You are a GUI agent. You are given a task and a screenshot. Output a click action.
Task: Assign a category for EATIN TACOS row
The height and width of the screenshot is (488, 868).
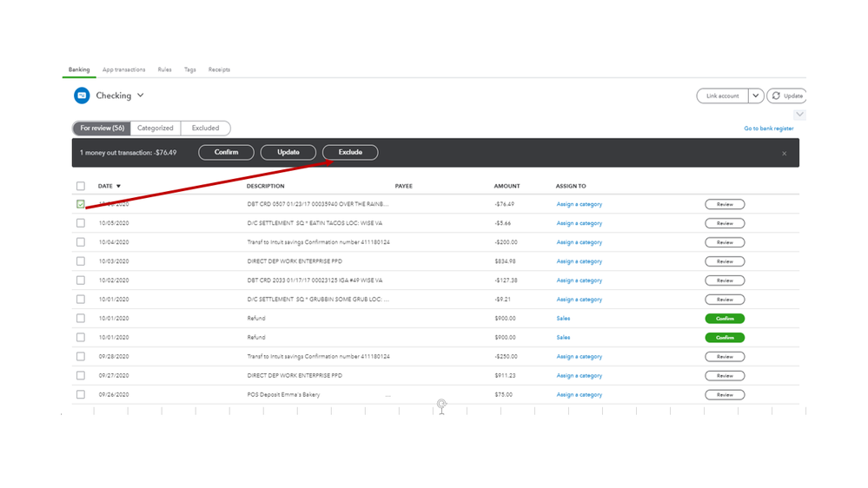click(x=579, y=223)
